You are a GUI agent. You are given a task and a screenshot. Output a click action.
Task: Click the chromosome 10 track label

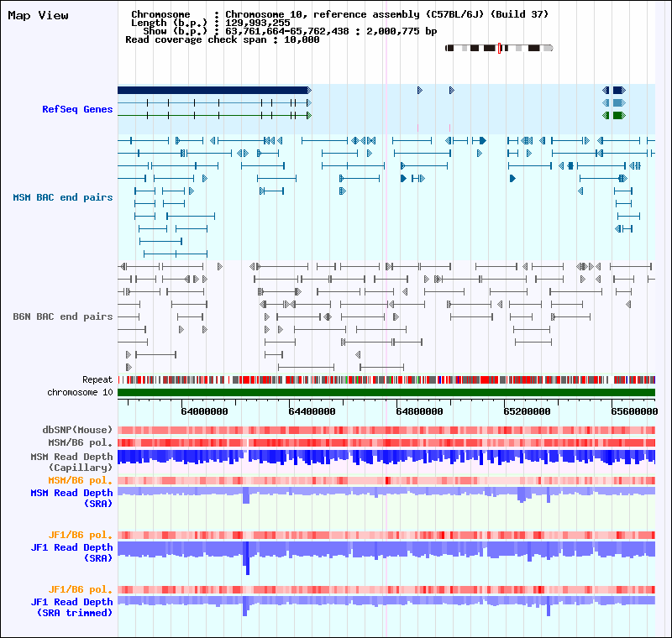(x=80, y=392)
